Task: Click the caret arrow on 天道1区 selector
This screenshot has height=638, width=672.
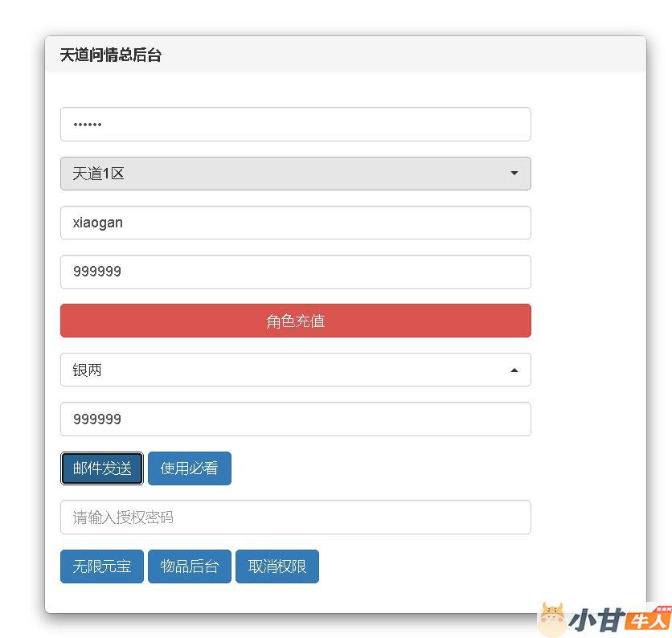Action: click(x=514, y=174)
